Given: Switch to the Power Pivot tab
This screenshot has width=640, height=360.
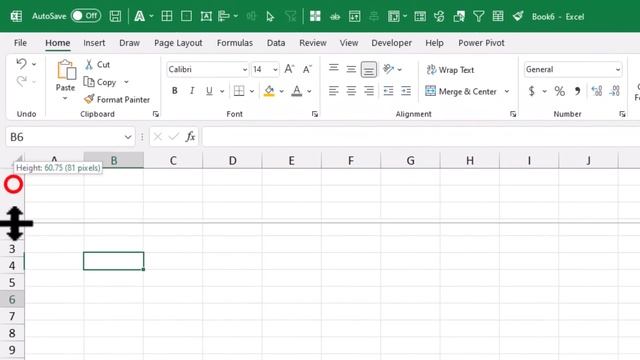Looking at the screenshot, I should 481,43.
